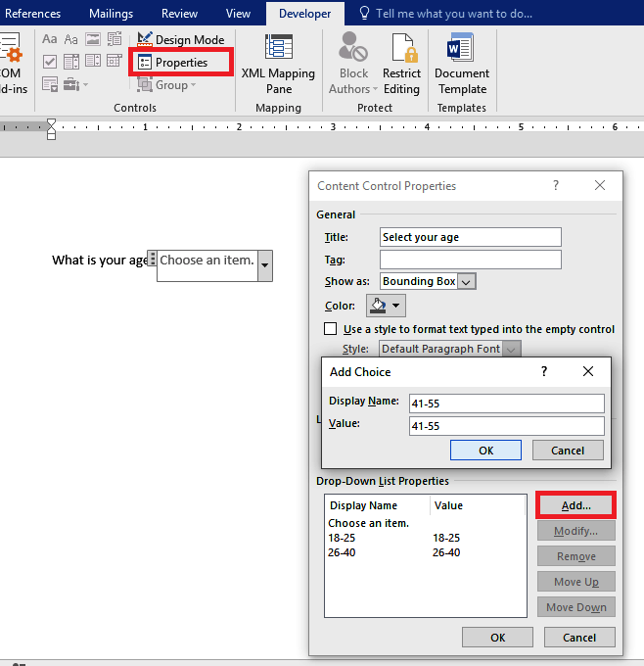Insert a Picture content control
This screenshot has height=666, width=644.
click(93, 39)
